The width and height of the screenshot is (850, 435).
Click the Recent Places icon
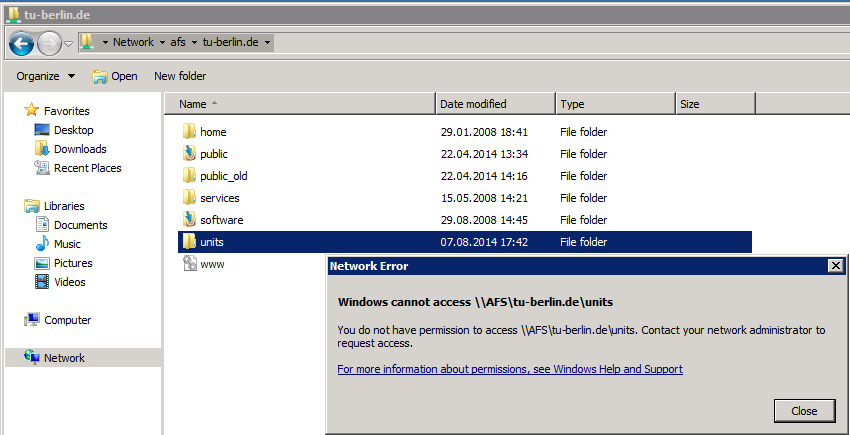pyautogui.click(x=42, y=168)
